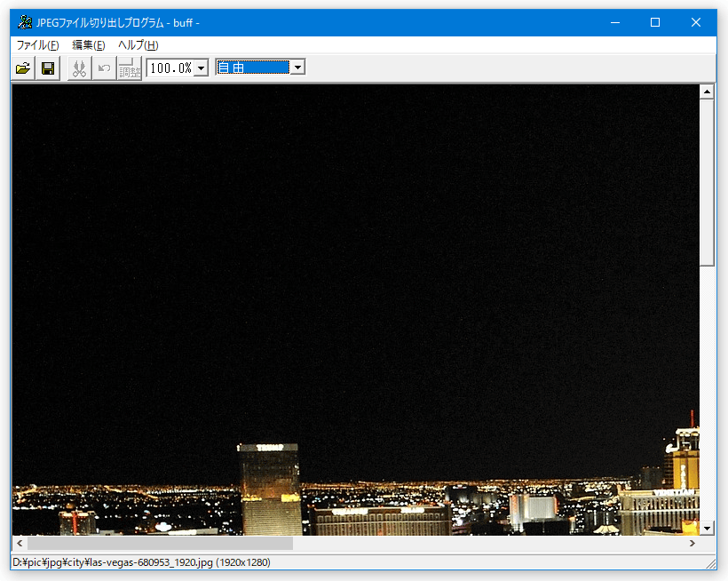Save the image with floppy icon

click(x=48, y=68)
